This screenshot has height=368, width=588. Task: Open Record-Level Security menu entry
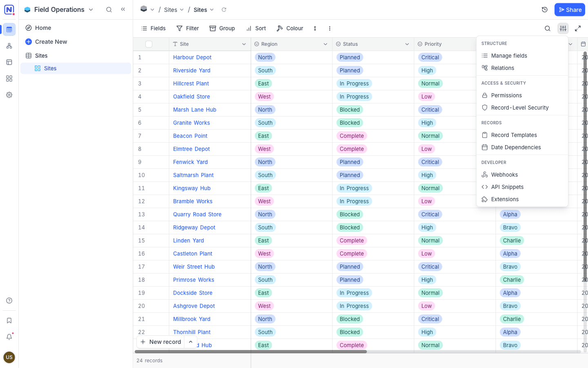(522, 108)
